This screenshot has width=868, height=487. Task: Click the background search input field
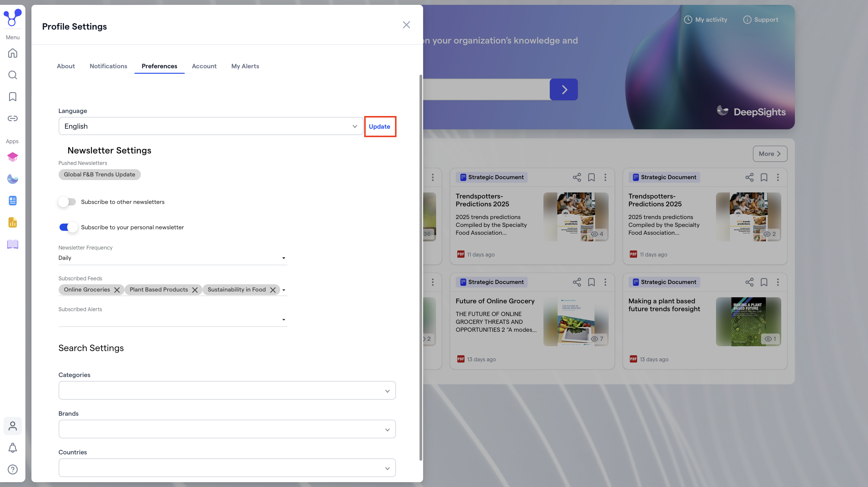click(x=486, y=89)
